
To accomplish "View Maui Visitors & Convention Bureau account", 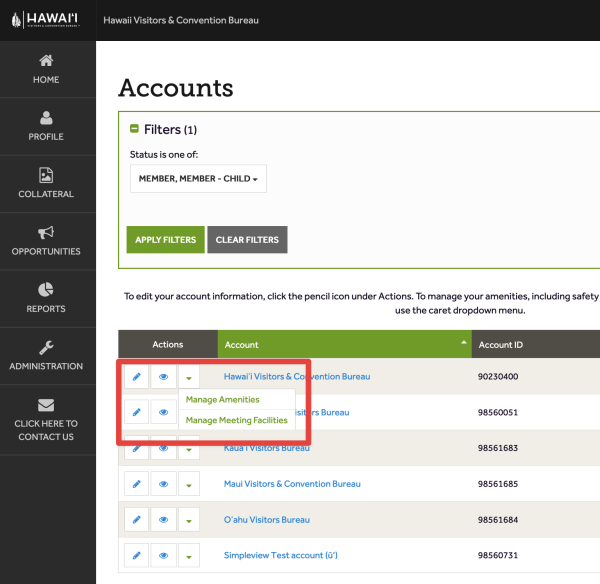I will coord(163,484).
